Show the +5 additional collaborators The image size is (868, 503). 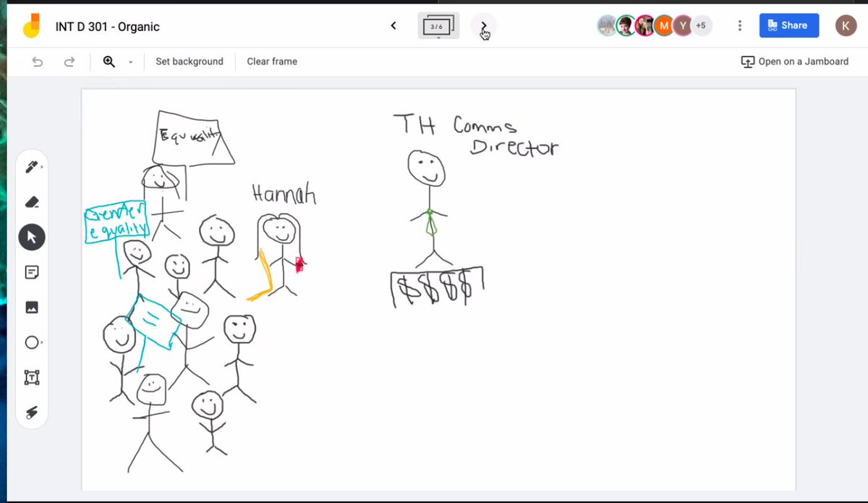coord(701,26)
